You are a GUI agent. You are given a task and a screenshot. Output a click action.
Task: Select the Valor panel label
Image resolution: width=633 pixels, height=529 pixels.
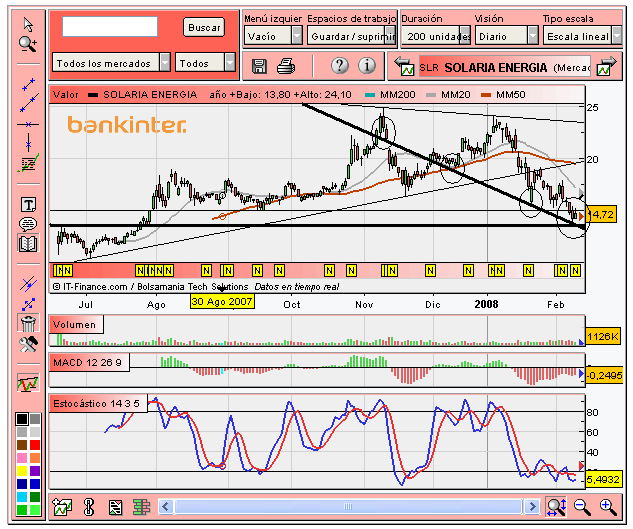(66, 95)
